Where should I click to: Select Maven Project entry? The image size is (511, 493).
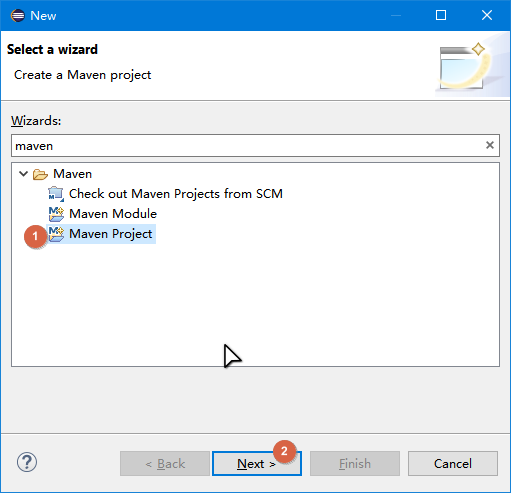tap(111, 234)
